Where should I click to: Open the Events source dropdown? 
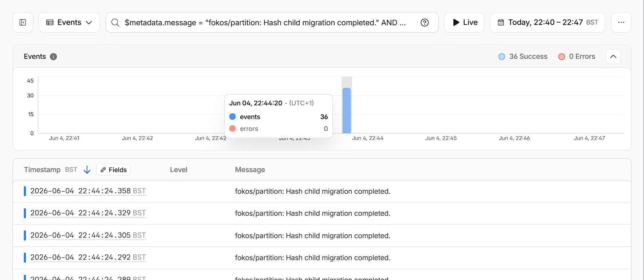69,22
